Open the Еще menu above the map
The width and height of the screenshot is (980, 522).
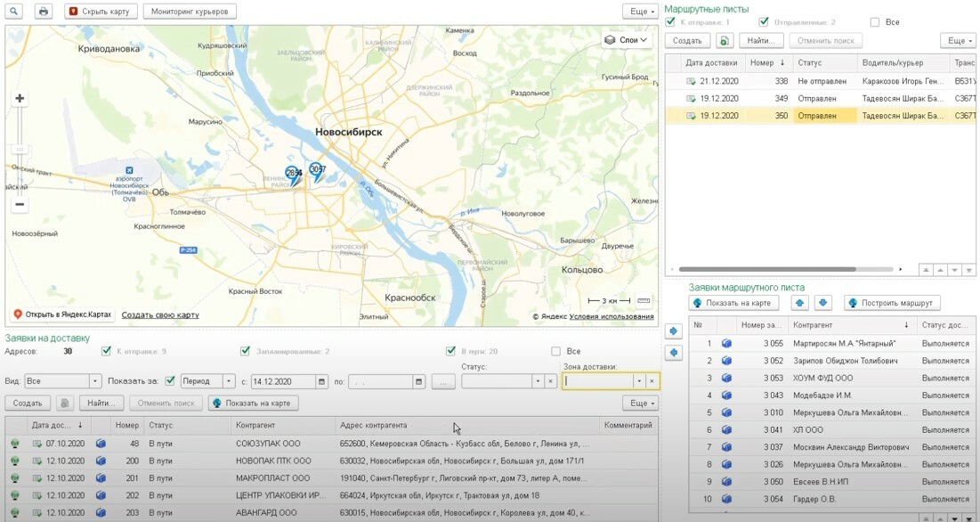point(640,12)
